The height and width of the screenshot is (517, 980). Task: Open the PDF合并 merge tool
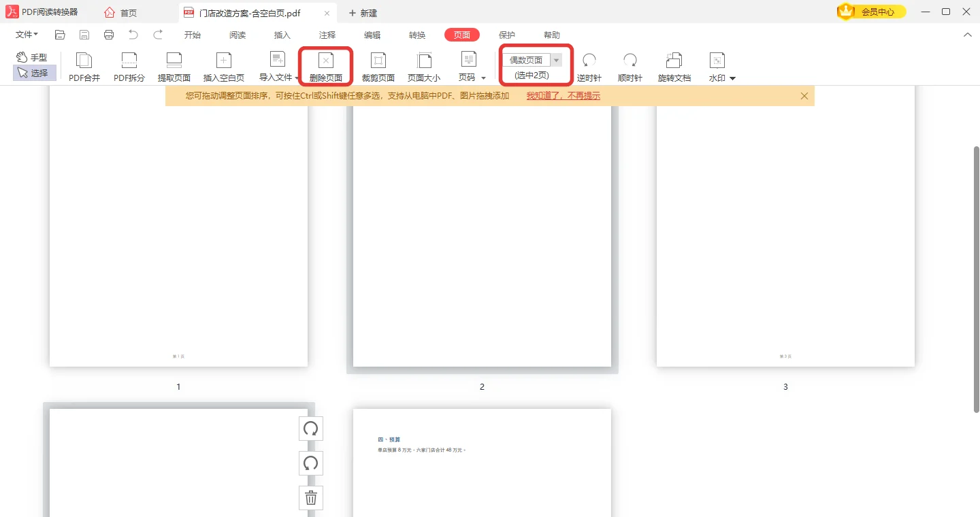[84, 67]
